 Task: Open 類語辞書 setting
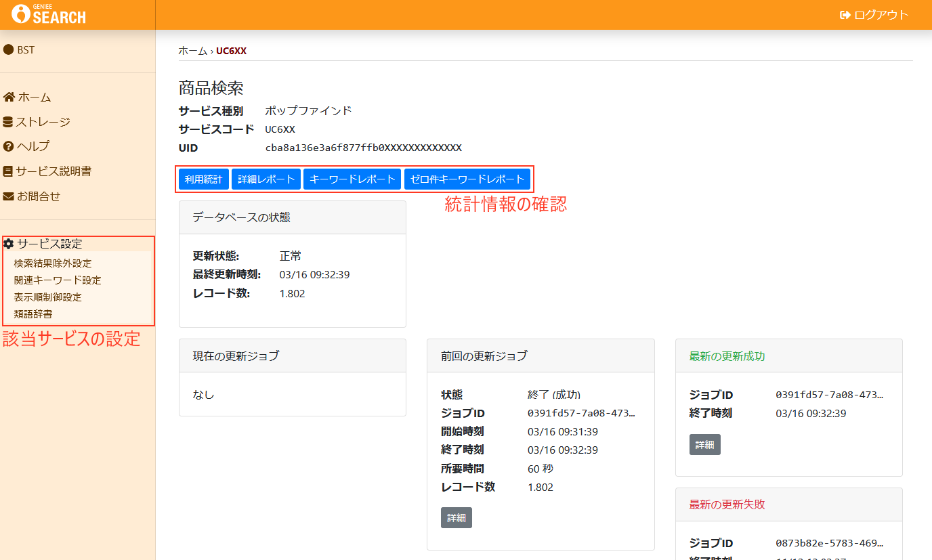coord(33,314)
